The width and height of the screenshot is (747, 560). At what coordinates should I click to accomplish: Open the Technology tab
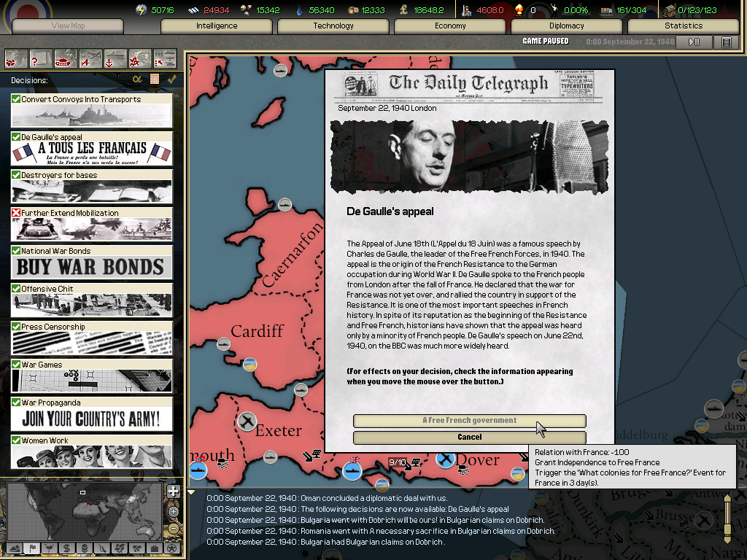pyautogui.click(x=333, y=26)
